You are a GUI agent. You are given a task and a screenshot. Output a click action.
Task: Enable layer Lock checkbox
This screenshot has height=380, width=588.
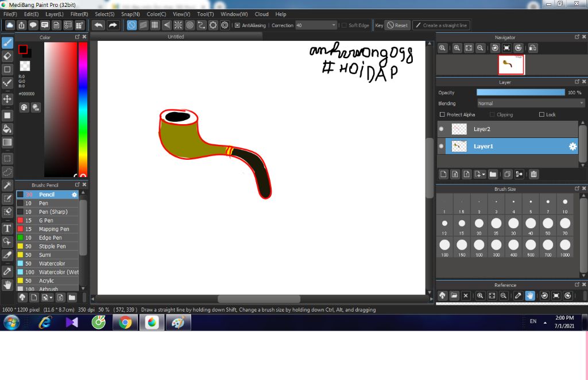coord(541,114)
